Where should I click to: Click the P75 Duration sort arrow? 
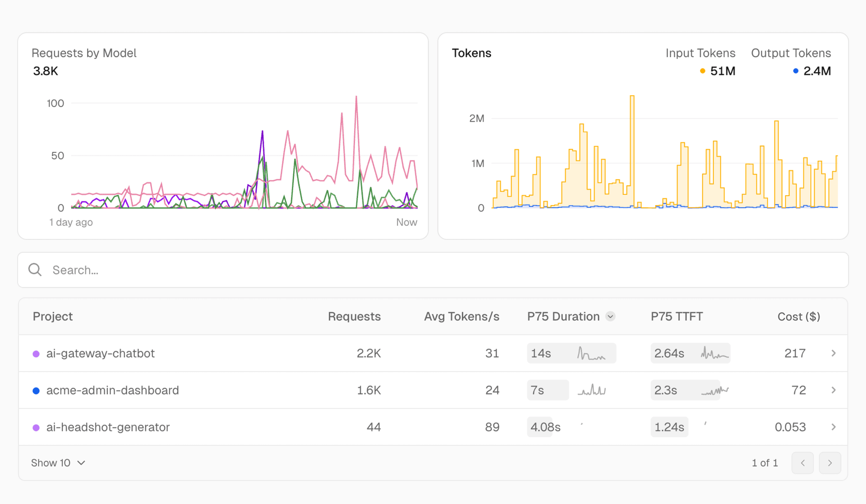click(x=610, y=316)
